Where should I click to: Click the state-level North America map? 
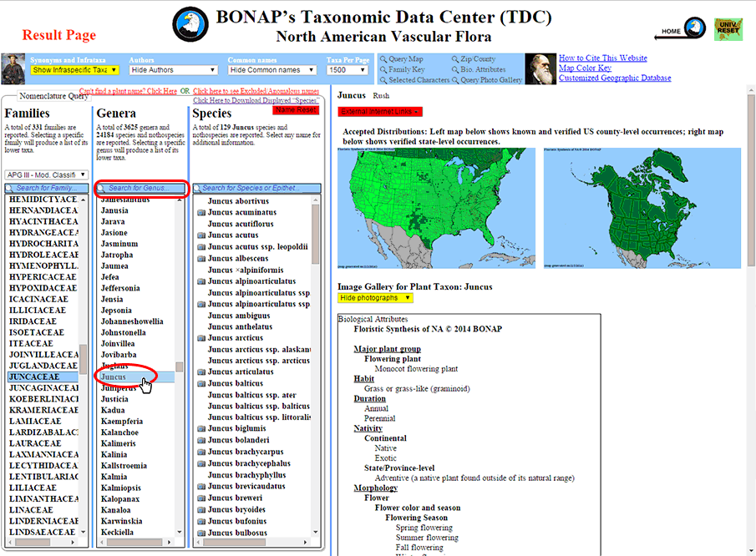(x=642, y=208)
